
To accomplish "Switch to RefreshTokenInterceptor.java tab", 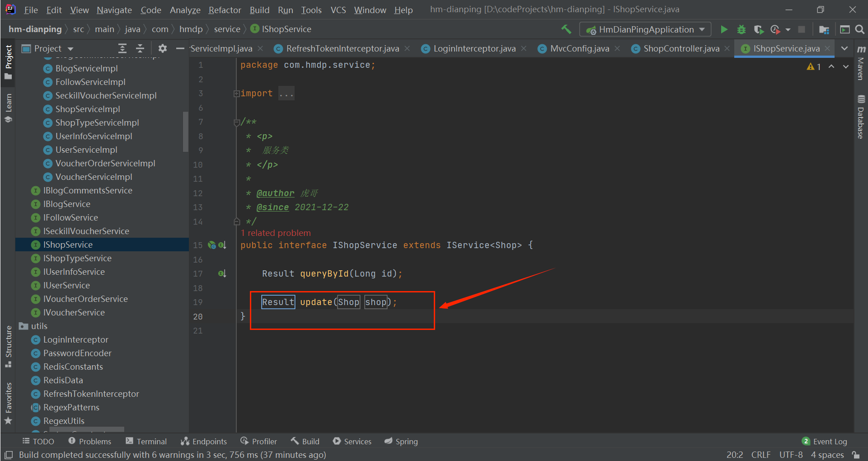I will pyautogui.click(x=342, y=48).
